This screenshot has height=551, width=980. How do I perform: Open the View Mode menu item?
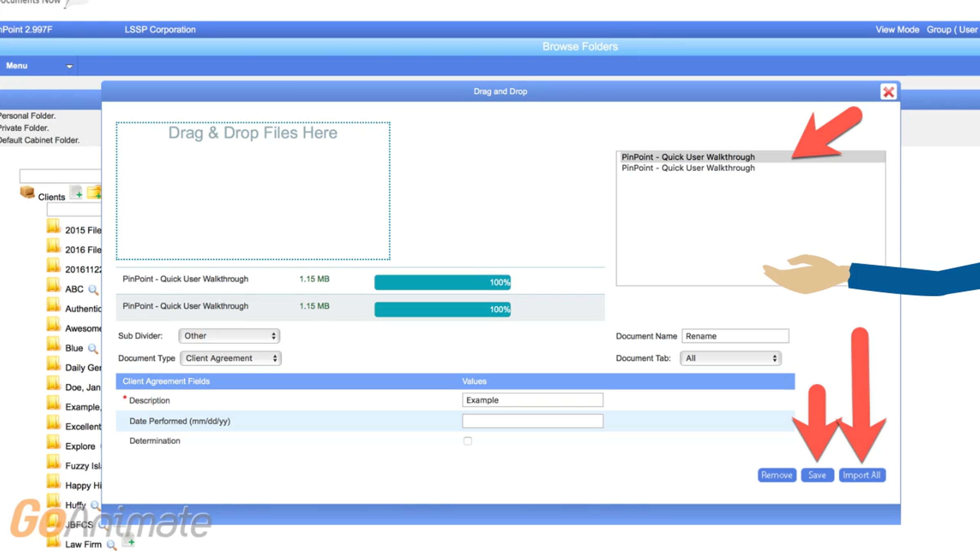point(897,30)
